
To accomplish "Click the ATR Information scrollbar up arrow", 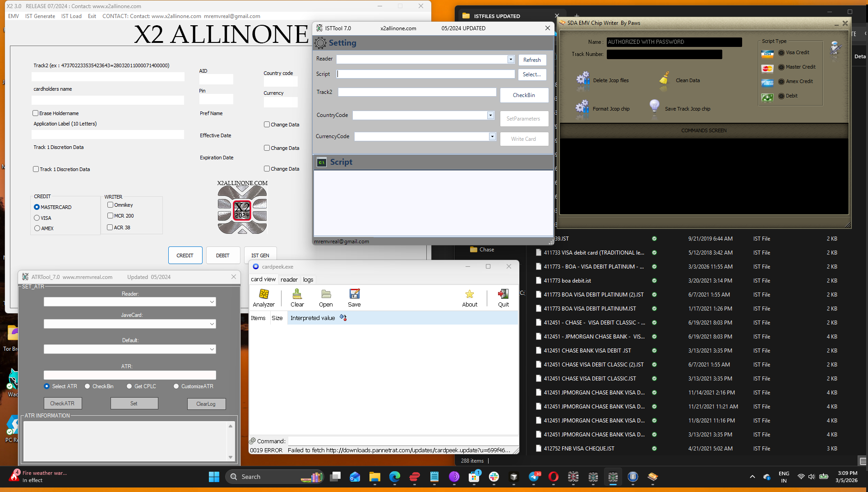I will 231,426.
